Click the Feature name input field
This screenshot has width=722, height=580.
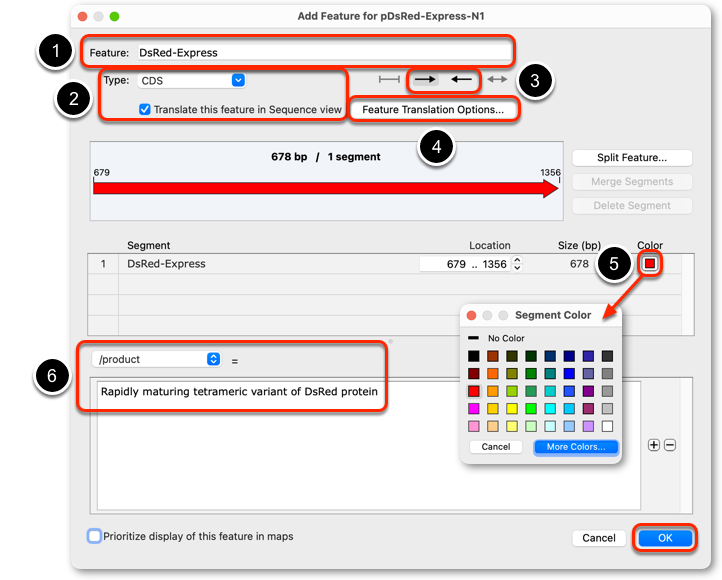[x=325, y=52]
